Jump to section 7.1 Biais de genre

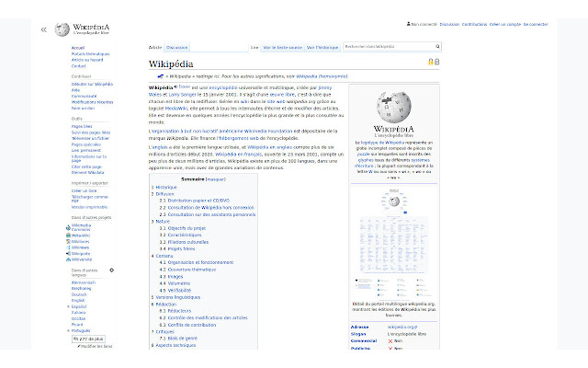tap(182, 338)
